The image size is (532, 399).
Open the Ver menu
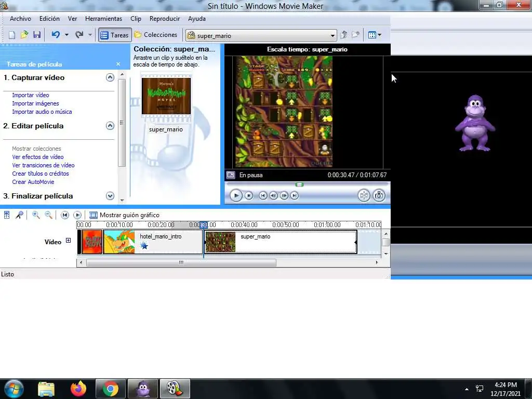[x=72, y=19]
